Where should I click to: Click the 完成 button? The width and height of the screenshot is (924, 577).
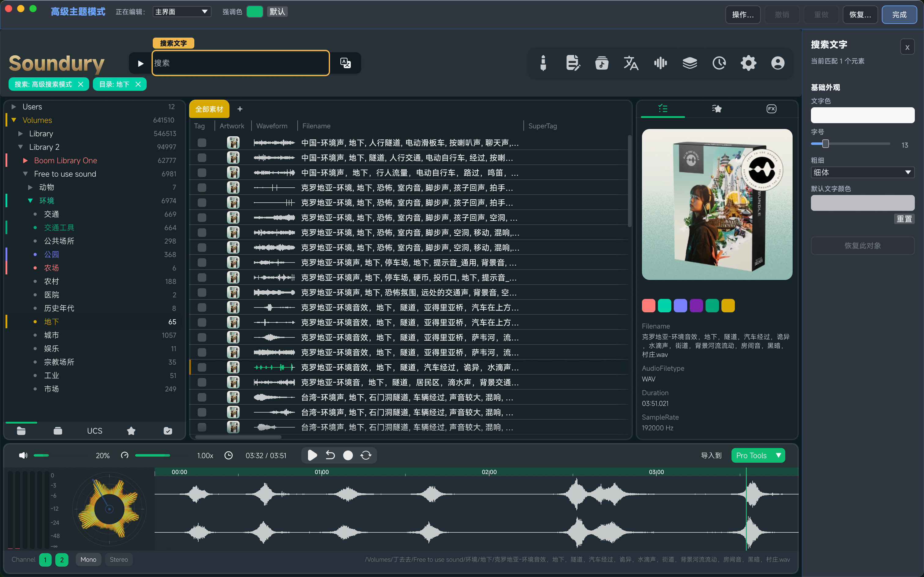[899, 14]
